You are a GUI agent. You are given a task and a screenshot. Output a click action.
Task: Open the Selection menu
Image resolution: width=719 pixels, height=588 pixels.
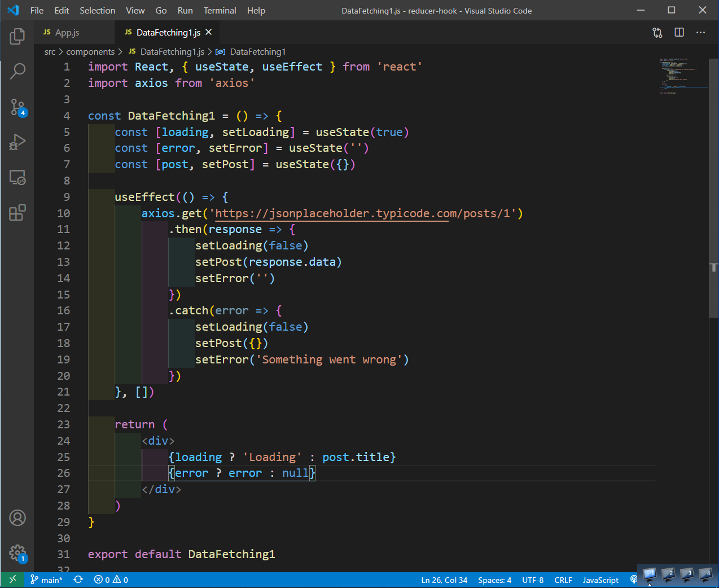point(97,10)
